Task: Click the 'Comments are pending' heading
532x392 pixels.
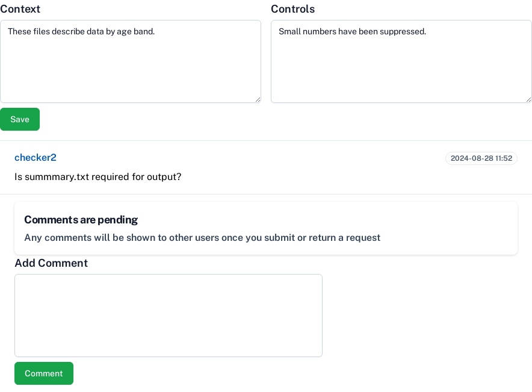Action: tap(81, 220)
